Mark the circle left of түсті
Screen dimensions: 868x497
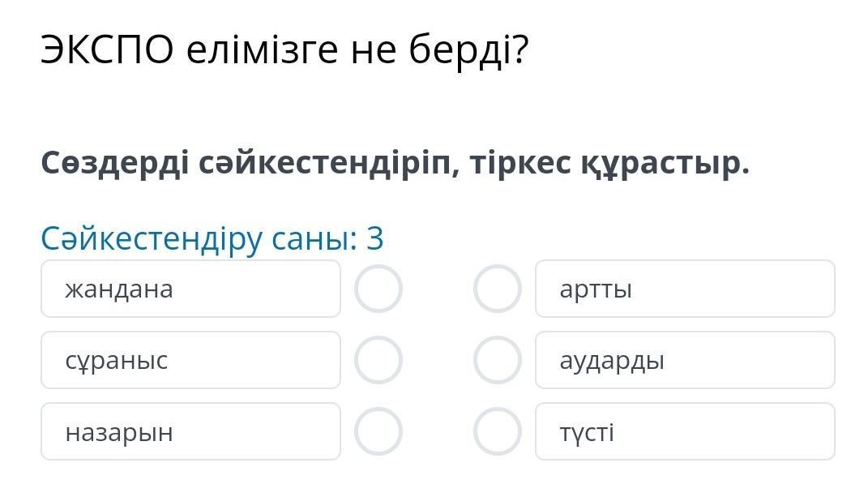(497, 432)
